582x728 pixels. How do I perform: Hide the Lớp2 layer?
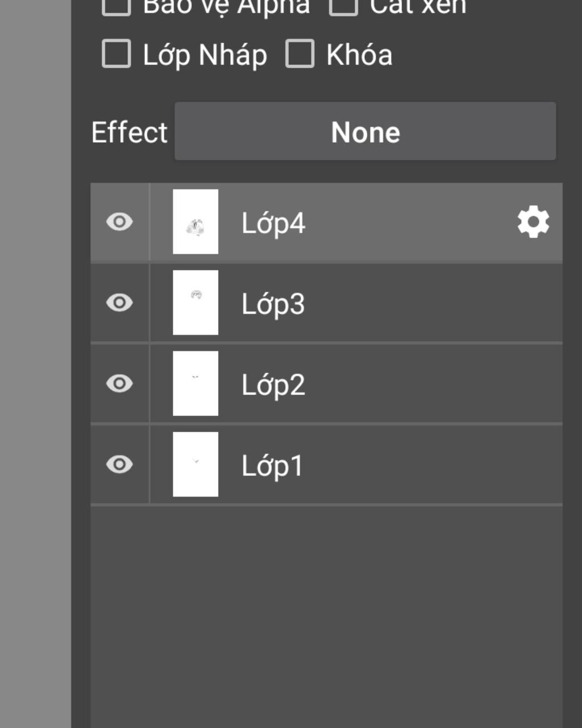119,383
